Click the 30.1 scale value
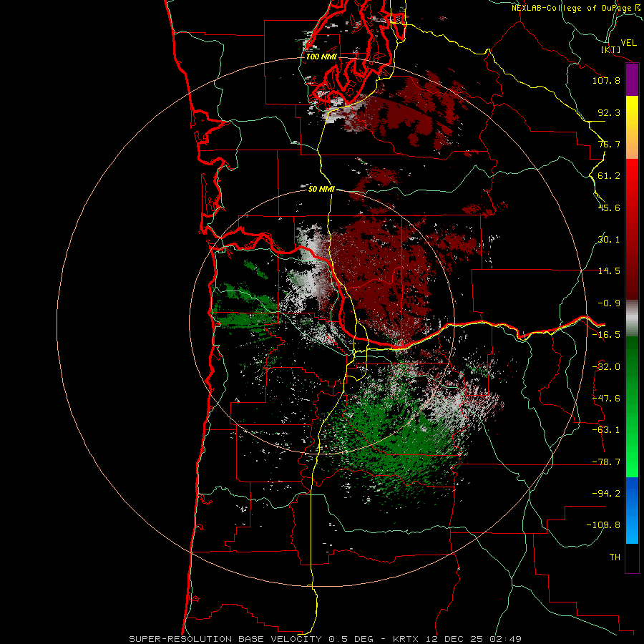 pyautogui.click(x=609, y=240)
